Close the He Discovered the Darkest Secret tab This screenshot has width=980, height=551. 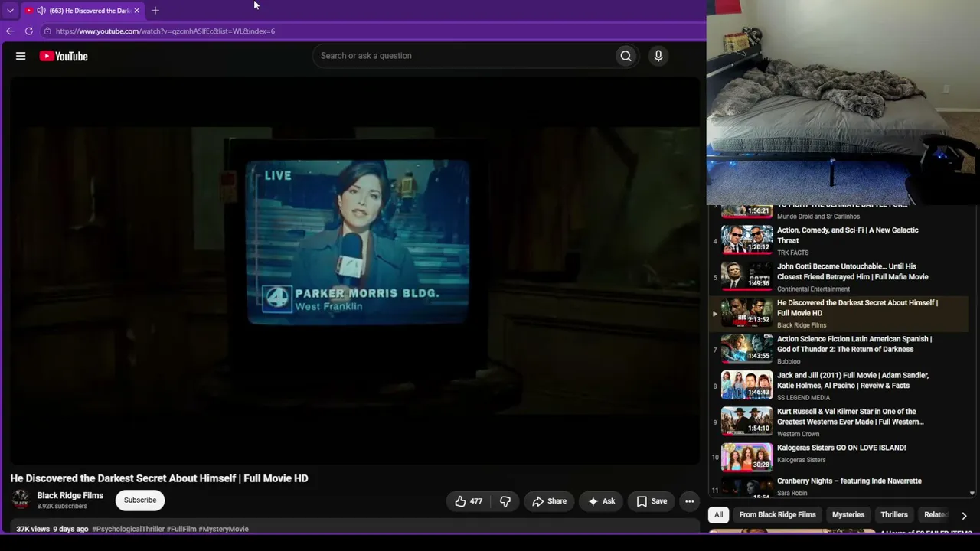click(x=136, y=11)
